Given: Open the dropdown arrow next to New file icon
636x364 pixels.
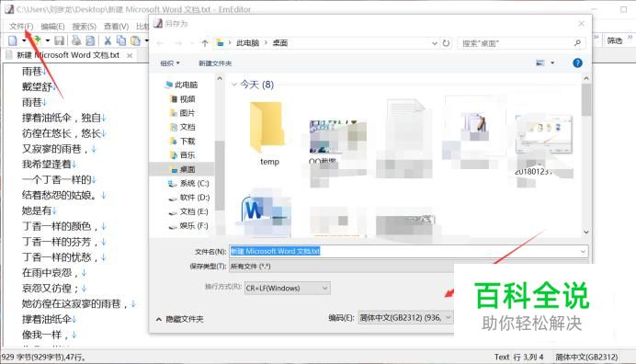Looking at the screenshot, I should [x=24, y=40].
